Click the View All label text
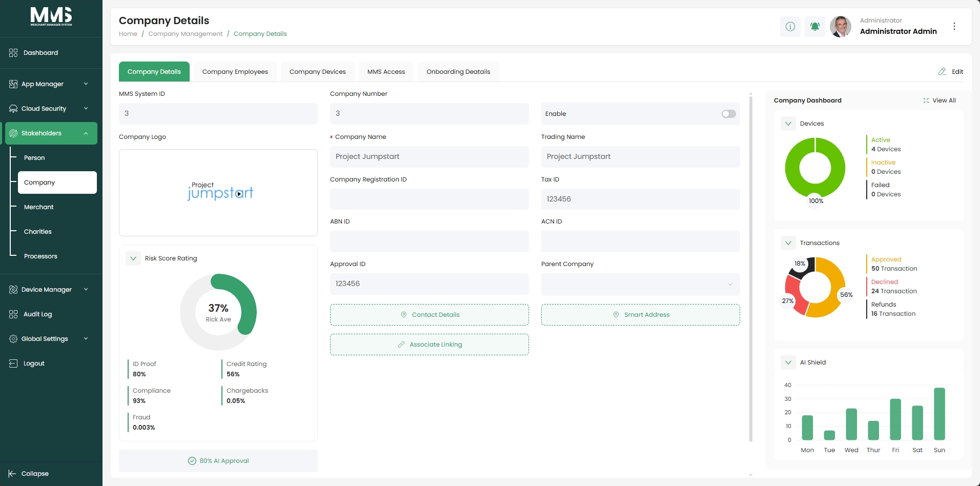This screenshot has width=980, height=486. click(x=944, y=100)
